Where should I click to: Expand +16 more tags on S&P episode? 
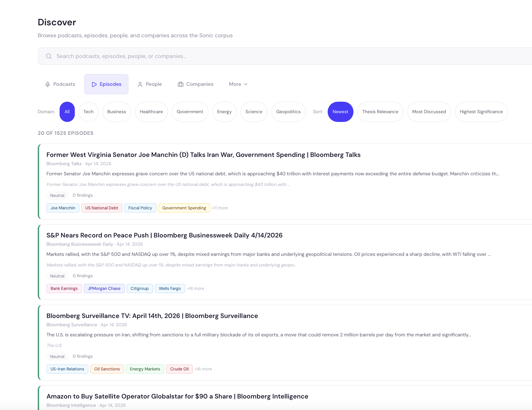click(196, 289)
